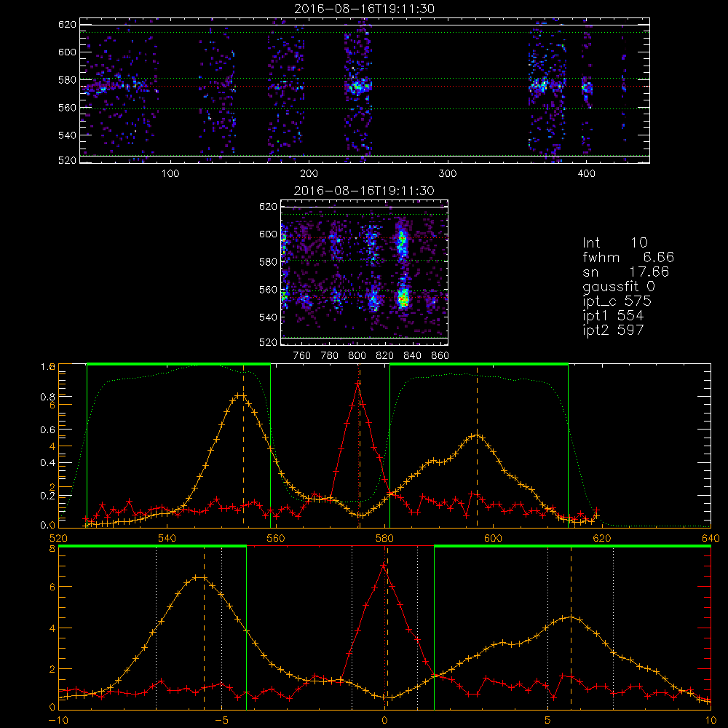Click x-axis label 800 of middle image
728x728 pixels.
357,356
